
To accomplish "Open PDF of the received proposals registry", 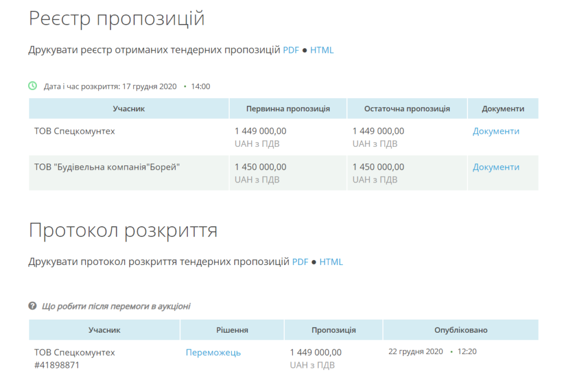I will 291,50.
